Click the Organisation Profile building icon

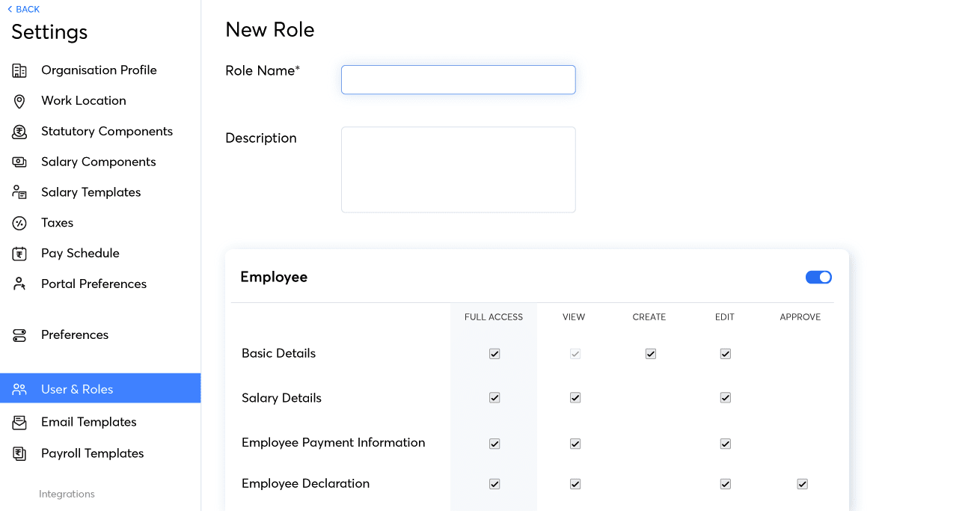19,70
